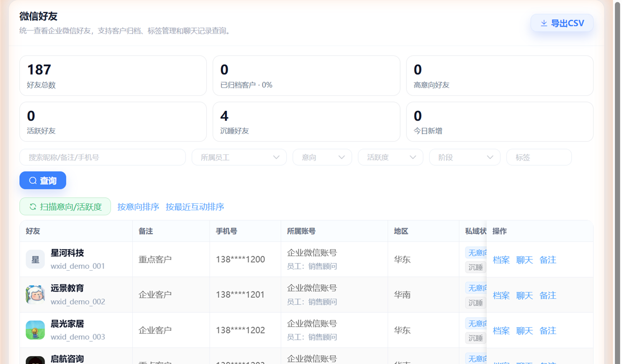Viewport: 622px width, 364px height.
Task: Click the friend ID wxid_demo_002
Action: tap(78, 301)
